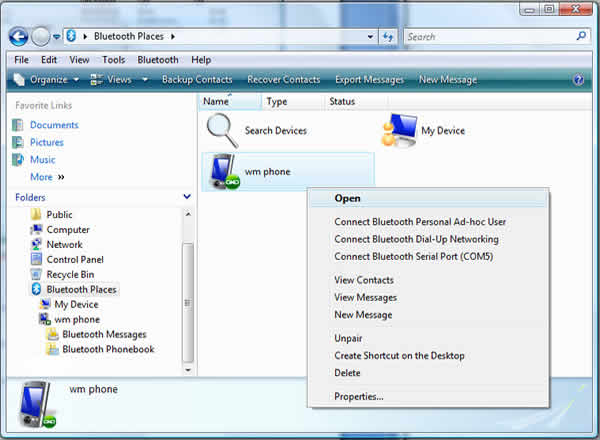Click the Documents folder icon
This screenshot has height=440, width=600.
(18, 125)
